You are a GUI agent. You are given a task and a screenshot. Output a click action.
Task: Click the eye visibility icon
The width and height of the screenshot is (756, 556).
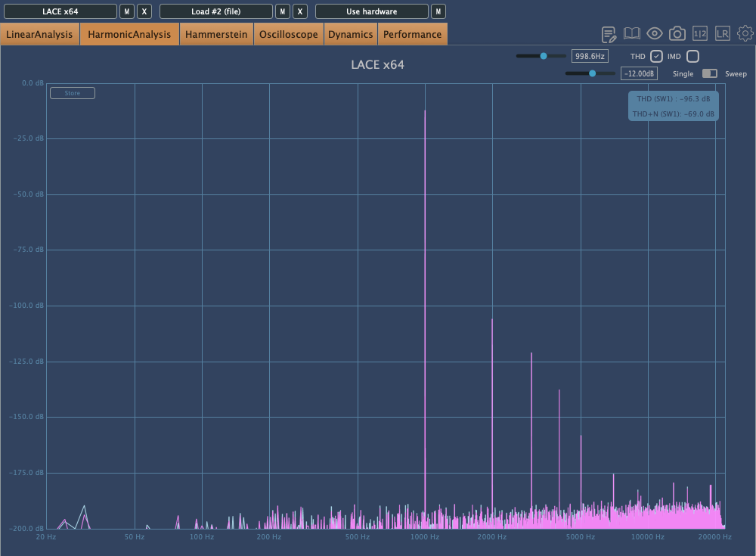point(655,34)
